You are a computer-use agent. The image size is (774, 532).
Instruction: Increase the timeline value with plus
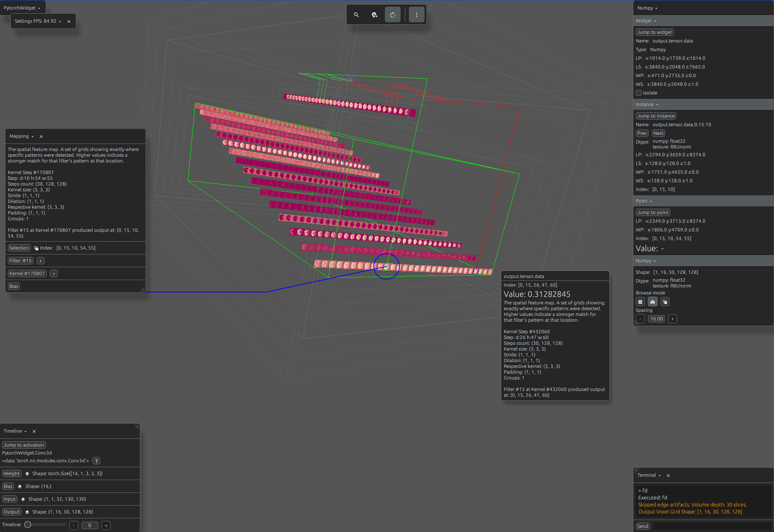coord(106,526)
